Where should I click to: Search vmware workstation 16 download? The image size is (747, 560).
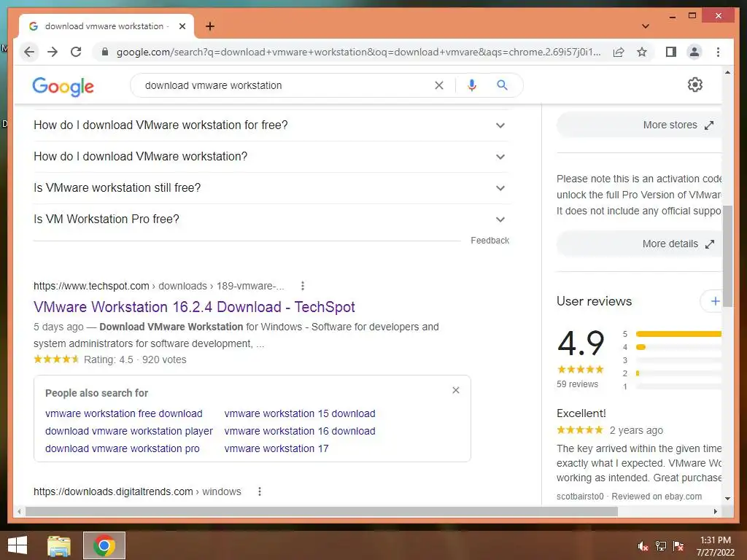tap(300, 431)
